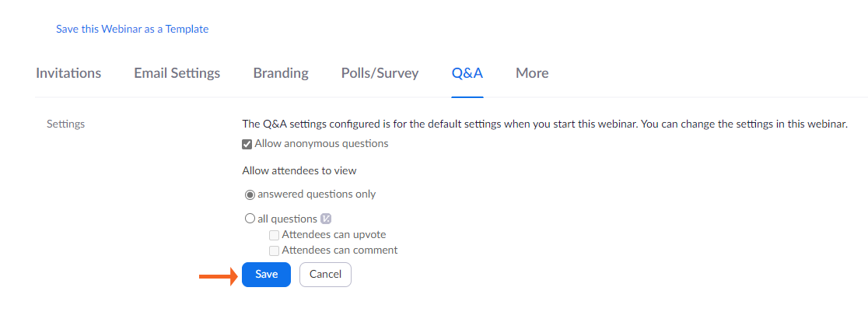Click the Cancel button
This screenshot has height=319, width=868.
[325, 275]
